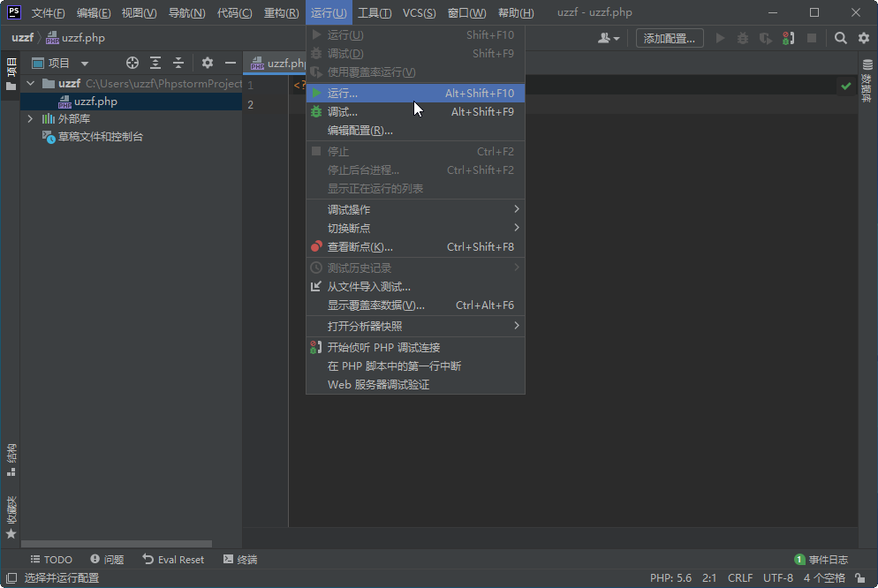
Task: Open the TODO tool window
Action: 51,560
